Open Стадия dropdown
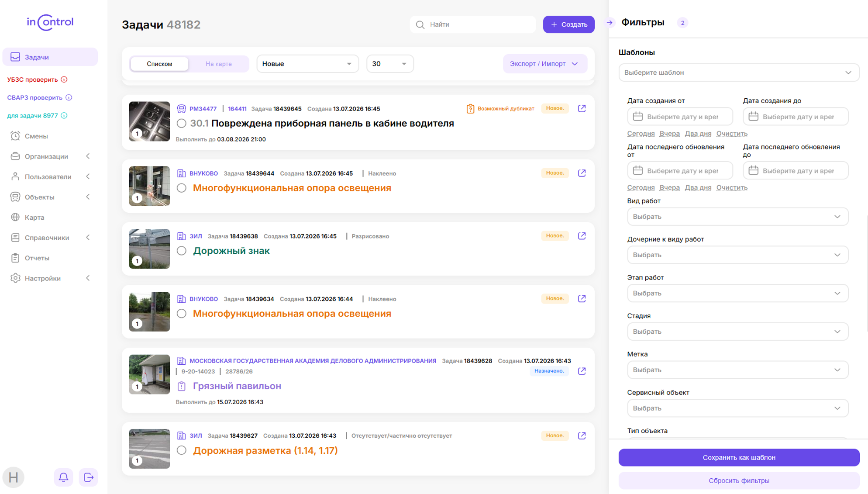The height and width of the screenshot is (494, 868). [737, 332]
